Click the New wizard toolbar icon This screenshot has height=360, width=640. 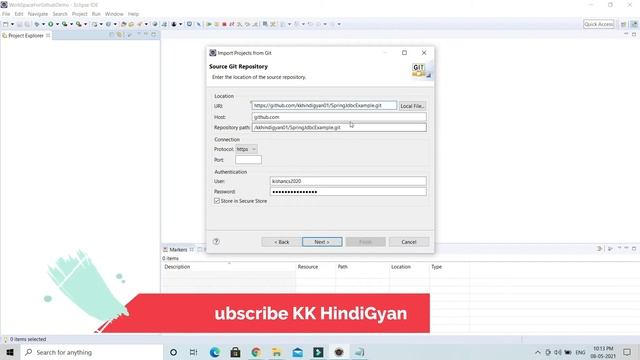[x=5, y=24]
